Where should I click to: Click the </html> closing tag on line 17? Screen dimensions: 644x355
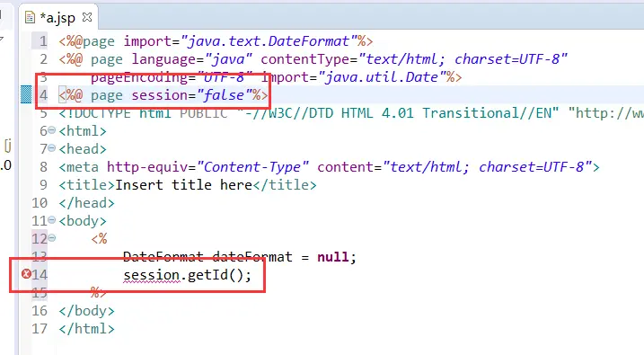(x=86, y=329)
